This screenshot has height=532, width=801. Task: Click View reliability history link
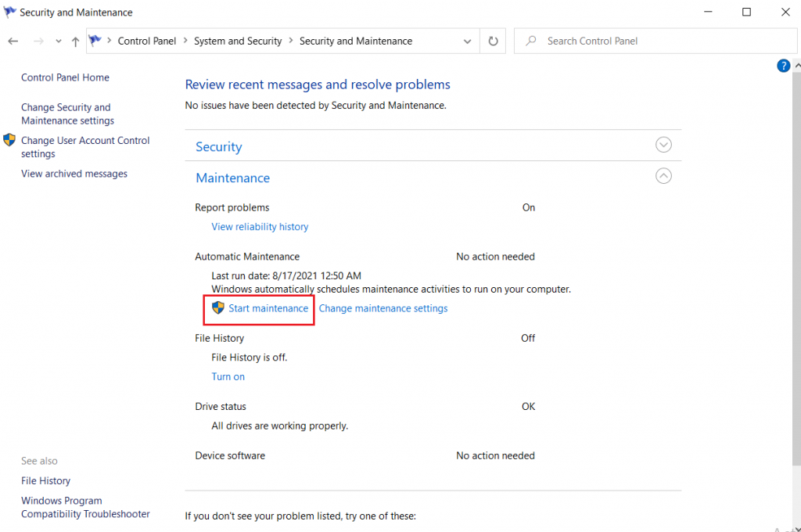(260, 227)
